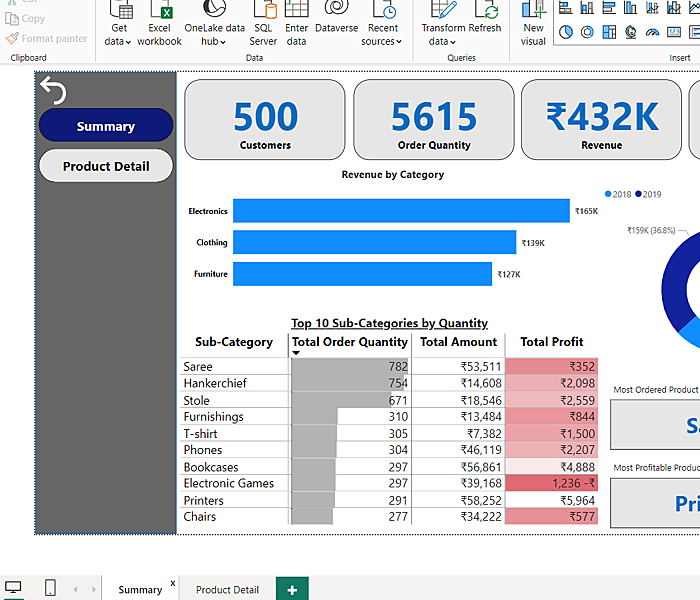Sort by Total Order Quantity column header
The image size is (700, 600).
point(349,342)
